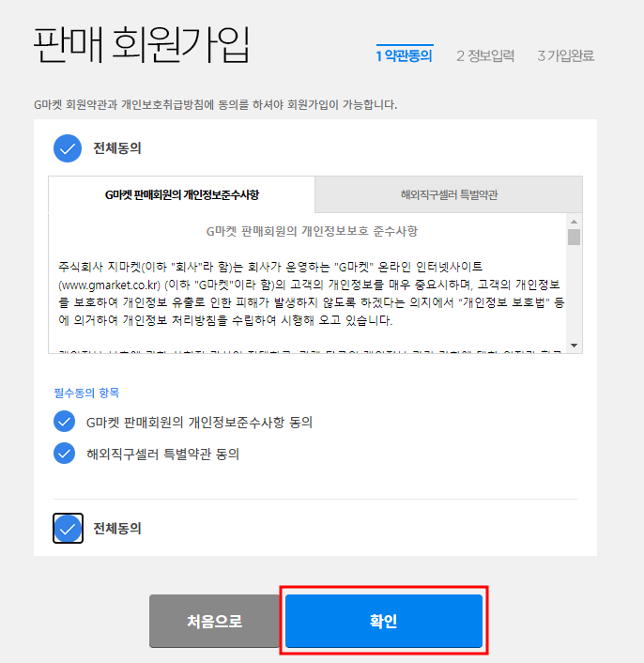Viewport: 644px width, 663px height.
Task: Uncheck the top 전체동의 checkbox
Action: [68, 148]
